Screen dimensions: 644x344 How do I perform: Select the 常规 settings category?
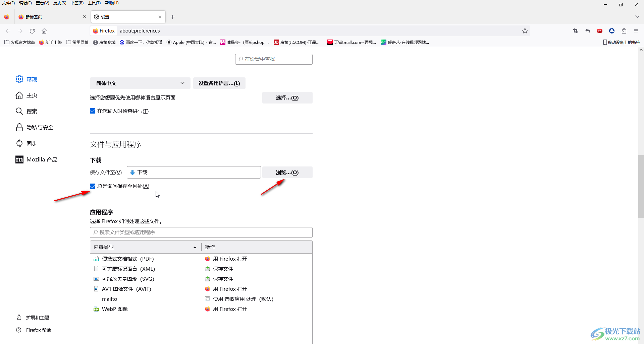click(x=26, y=79)
